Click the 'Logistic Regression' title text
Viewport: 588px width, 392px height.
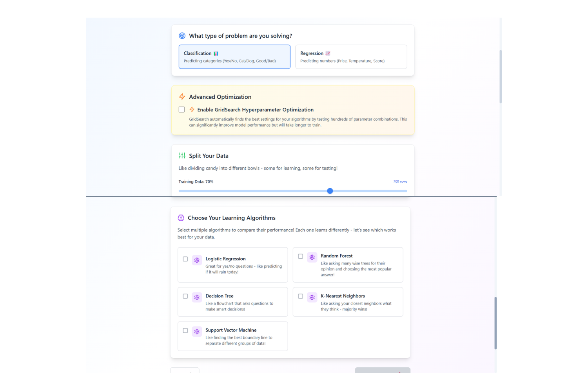[226, 259]
